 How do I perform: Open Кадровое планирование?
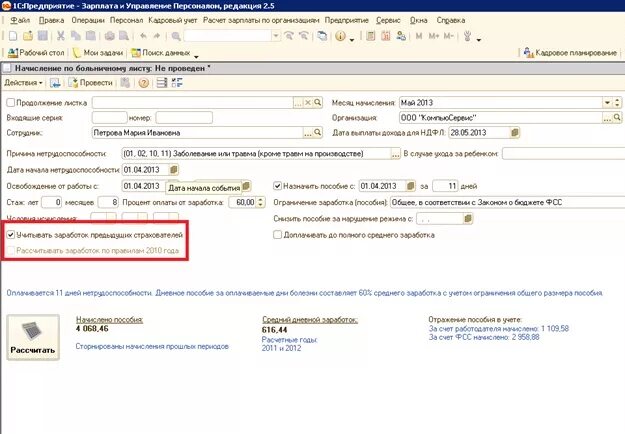tap(570, 53)
